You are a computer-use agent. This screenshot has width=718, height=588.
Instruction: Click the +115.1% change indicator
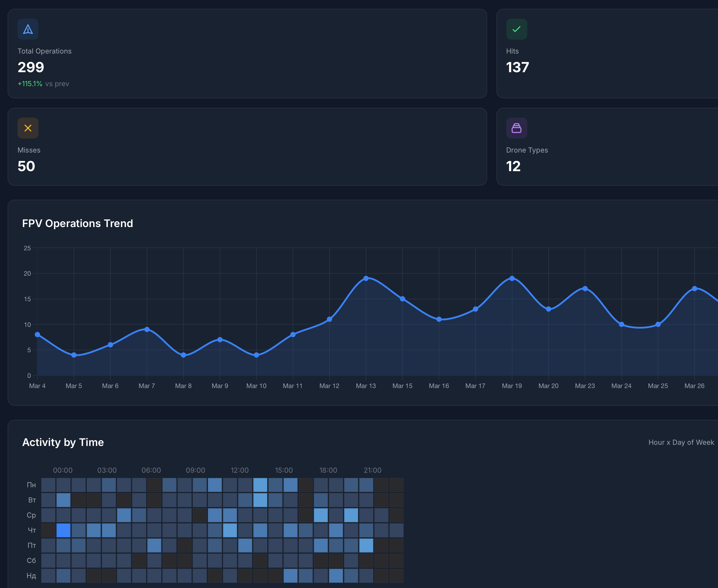coord(30,84)
